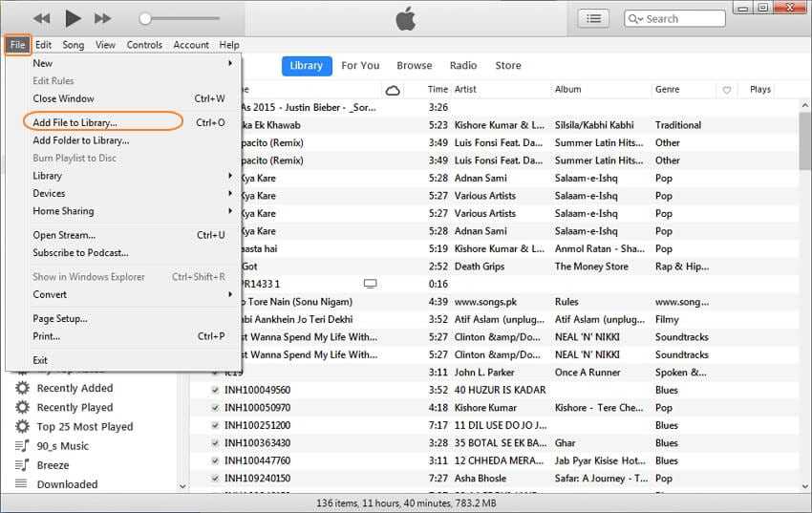Open the list view button beside search
812x513 pixels.
(x=593, y=18)
